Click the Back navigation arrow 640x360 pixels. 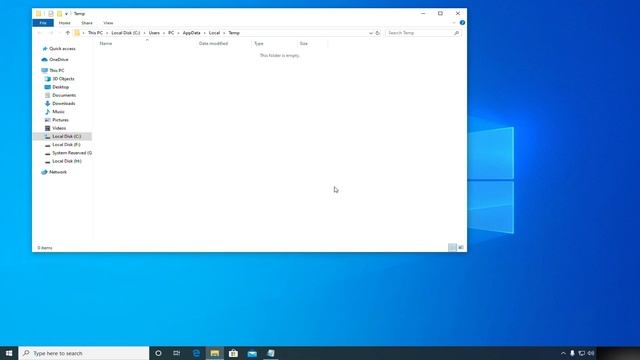pyautogui.click(x=40, y=33)
